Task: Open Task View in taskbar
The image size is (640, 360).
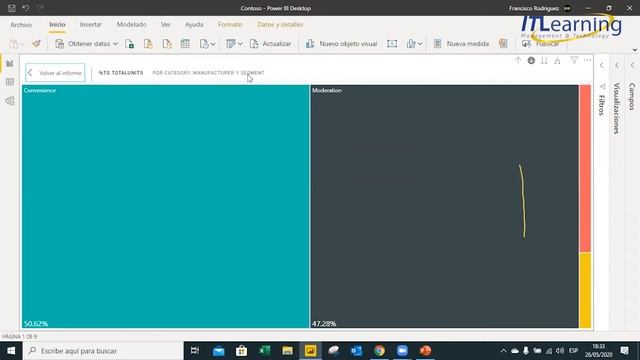Action: pos(195,351)
